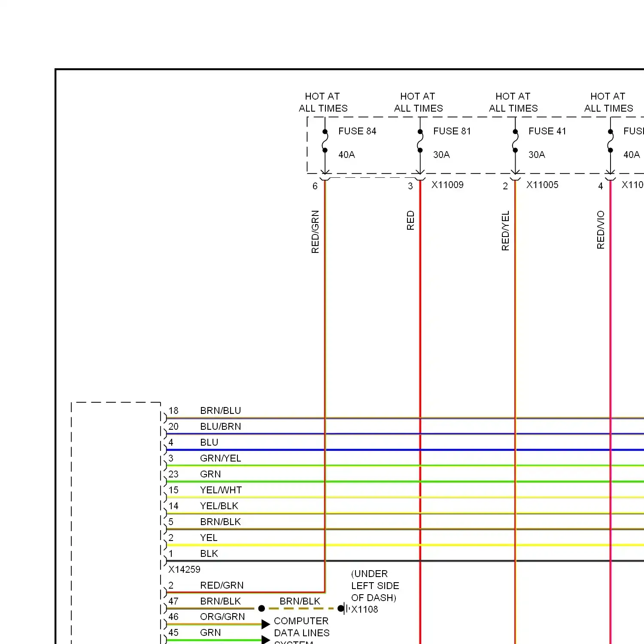The height and width of the screenshot is (644, 644).
Task: Select the 40A rating beside FUSE 84
Action: [x=346, y=155]
